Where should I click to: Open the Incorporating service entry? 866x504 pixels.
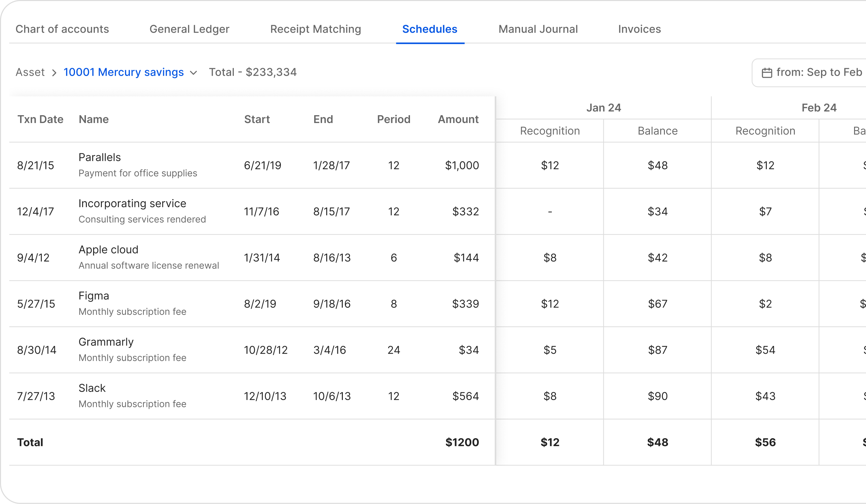tap(132, 204)
